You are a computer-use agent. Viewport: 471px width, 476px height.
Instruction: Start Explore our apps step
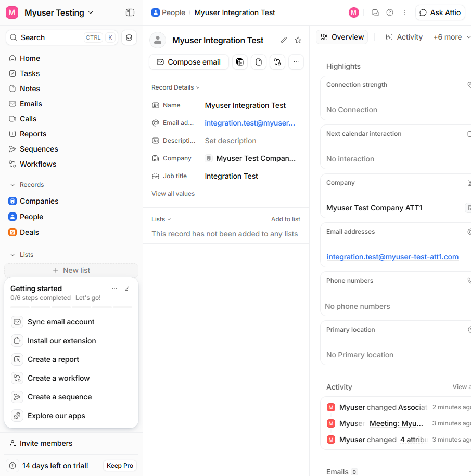click(71, 416)
